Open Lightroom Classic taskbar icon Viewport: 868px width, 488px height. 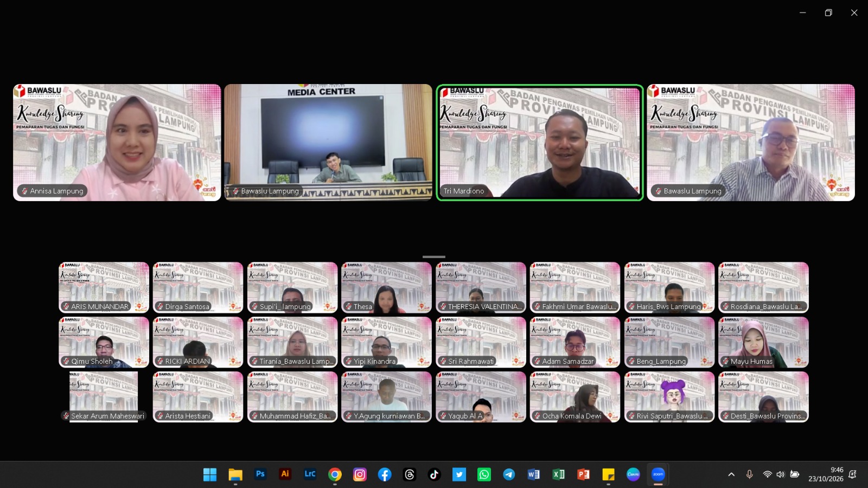click(x=310, y=474)
